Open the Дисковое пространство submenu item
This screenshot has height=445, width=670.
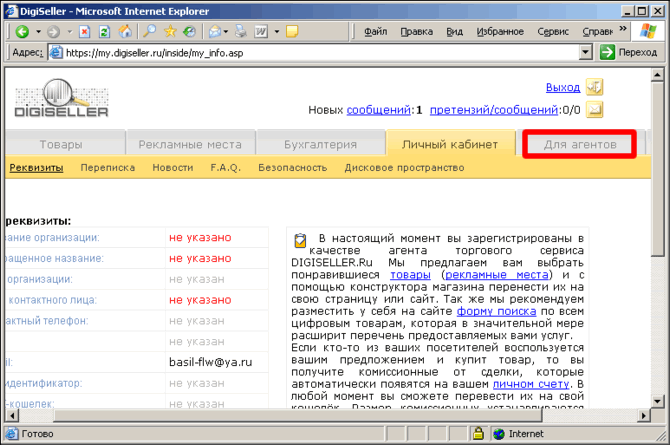pos(404,168)
